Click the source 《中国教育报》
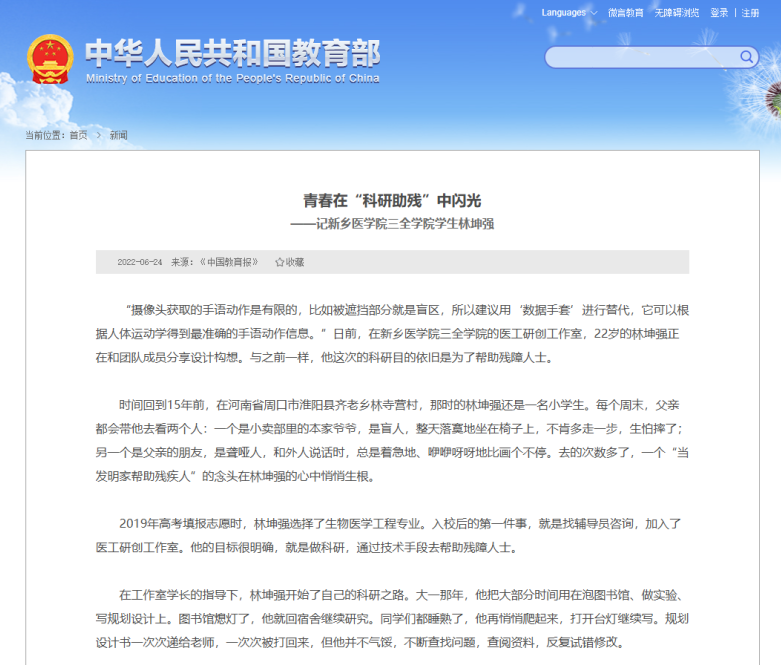The width and height of the screenshot is (781, 665). click(229, 262)
